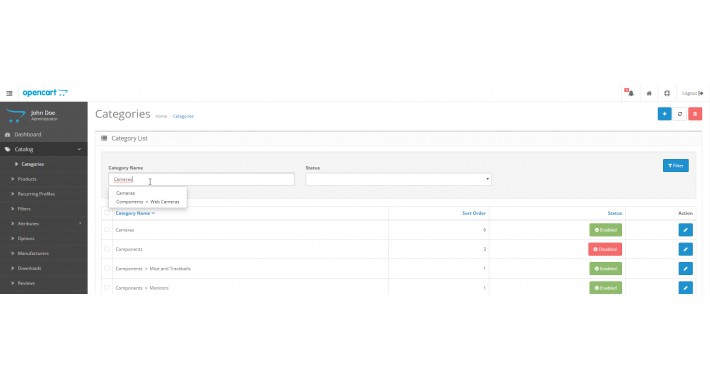The width and height of the screenshot is (710, 380).
Task: Expand the Attributes submenu arrow
Action: (x=80, y=223)
